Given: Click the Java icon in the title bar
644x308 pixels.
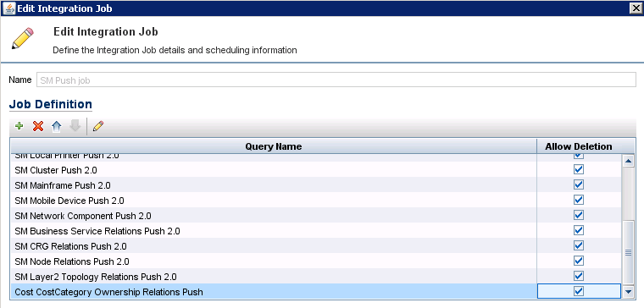Looking at the screenshot, I should [x=8, y=8].
